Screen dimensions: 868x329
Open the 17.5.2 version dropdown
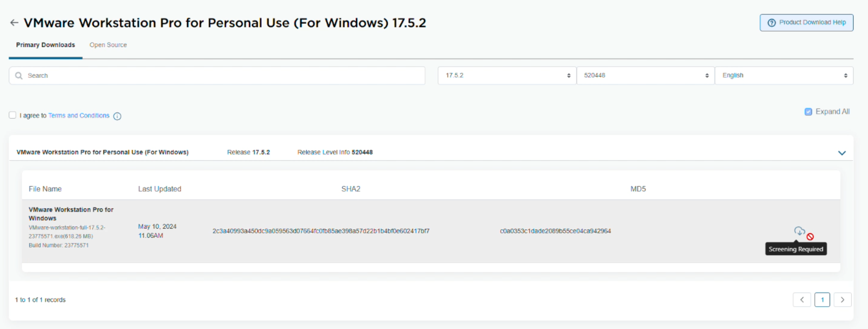click(x=507, y=75)
